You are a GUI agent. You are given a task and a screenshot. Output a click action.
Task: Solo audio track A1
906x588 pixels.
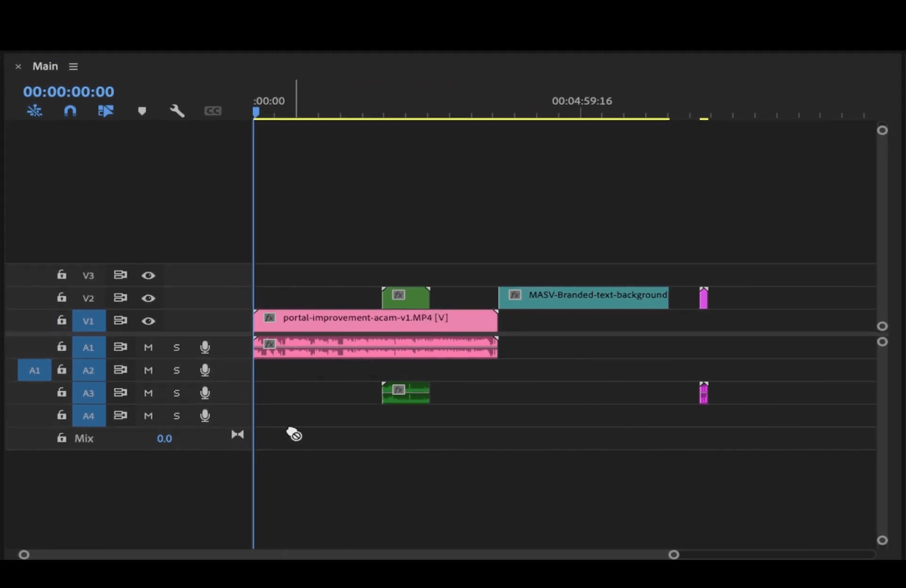pos(177,347)
